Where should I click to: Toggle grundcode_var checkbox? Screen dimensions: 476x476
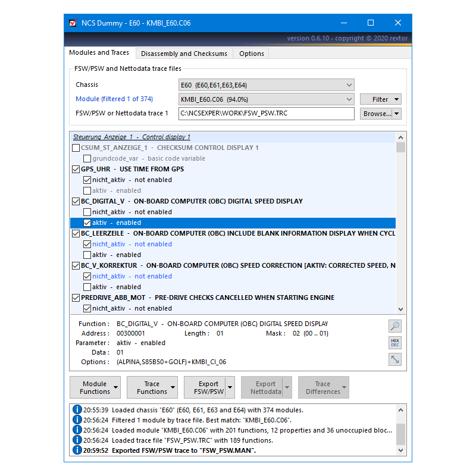(87, 158)
